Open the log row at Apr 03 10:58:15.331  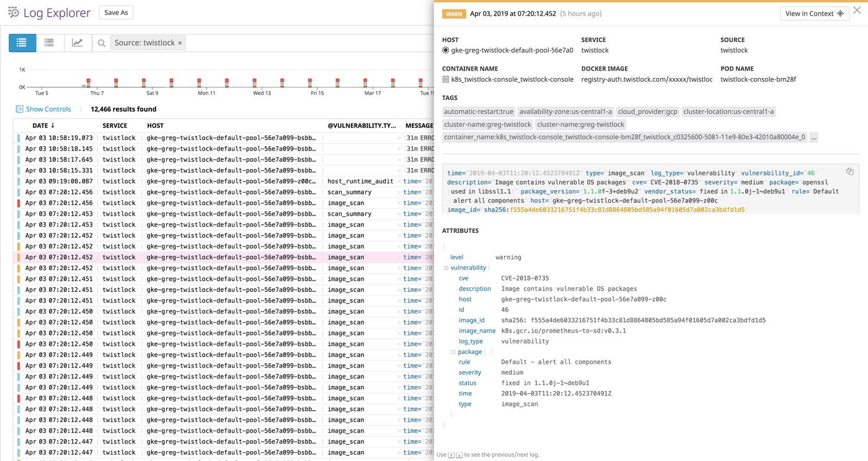224,170
